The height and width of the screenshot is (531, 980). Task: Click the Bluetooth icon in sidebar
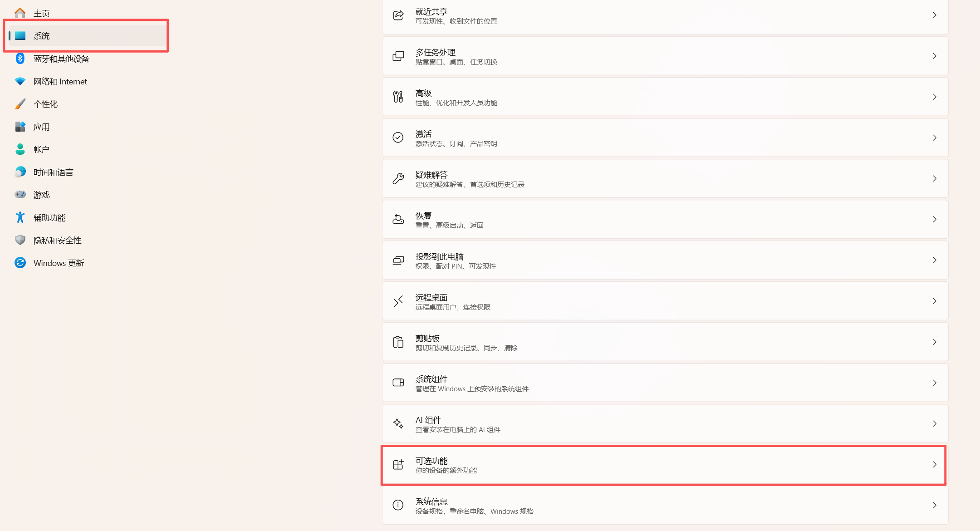20,59
